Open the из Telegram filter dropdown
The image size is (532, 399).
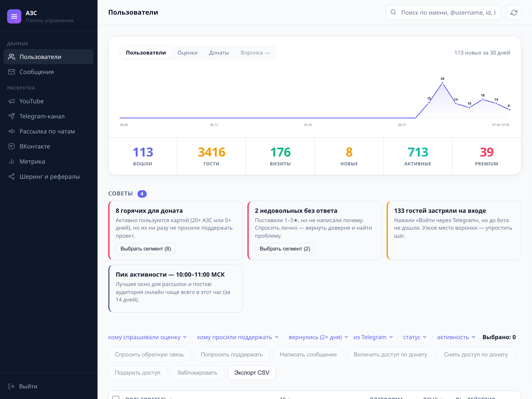tap(373, 337)
